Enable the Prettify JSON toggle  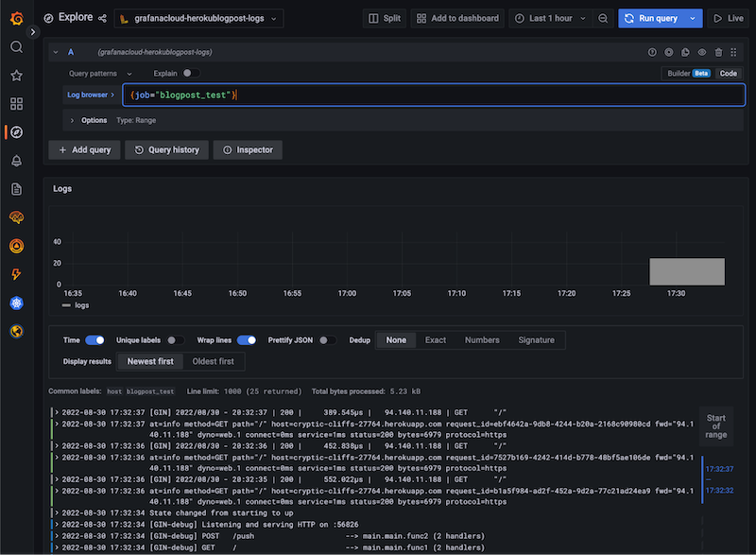tap(327, 340)
